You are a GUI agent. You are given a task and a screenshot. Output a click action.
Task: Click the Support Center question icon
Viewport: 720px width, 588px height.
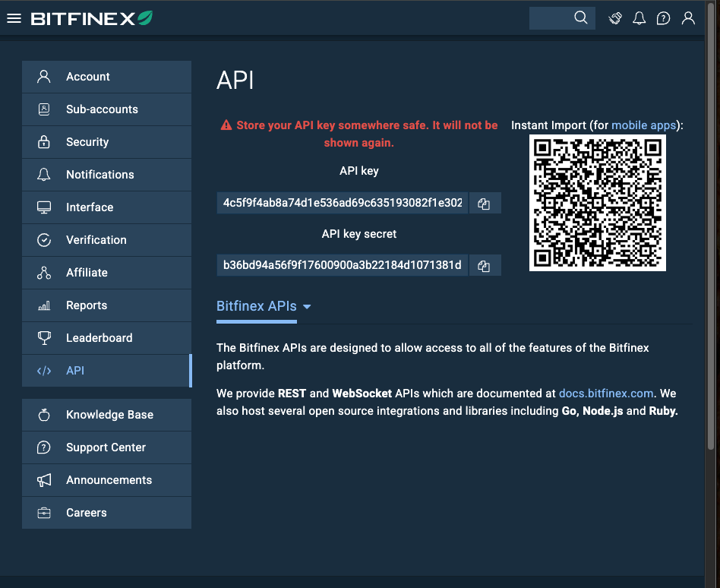tap(44, 447)
